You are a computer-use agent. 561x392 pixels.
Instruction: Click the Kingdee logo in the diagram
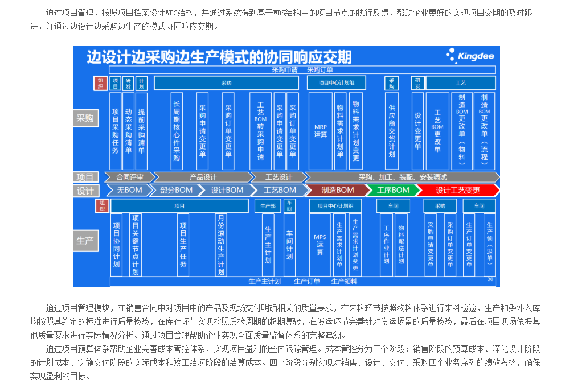(470, 56)
